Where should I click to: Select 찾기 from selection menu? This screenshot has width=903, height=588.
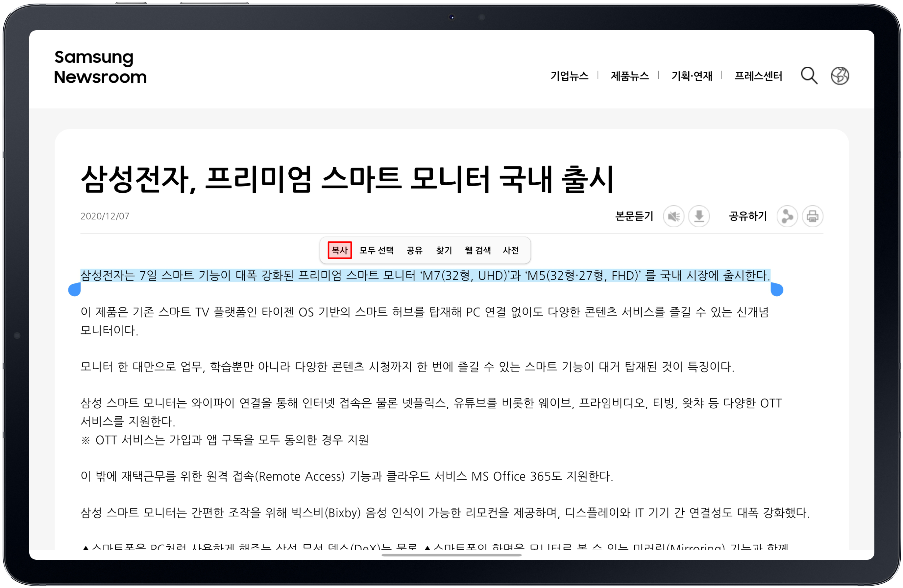[x=444, y=250]
